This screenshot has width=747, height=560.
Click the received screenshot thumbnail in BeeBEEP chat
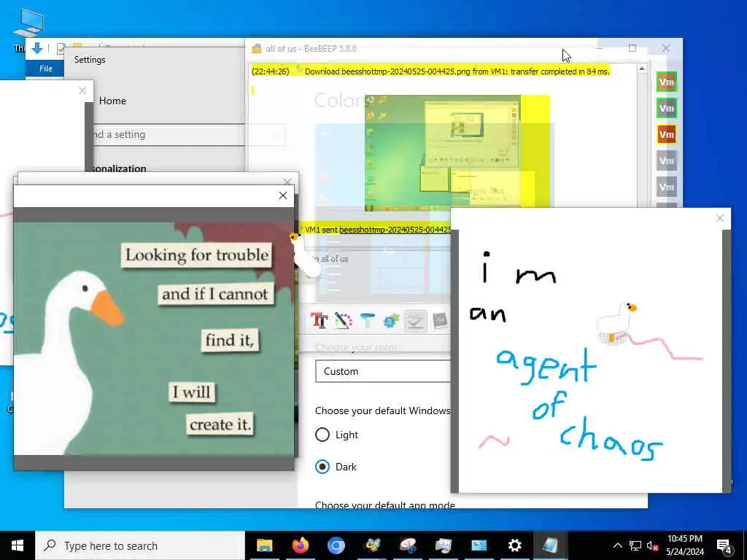457,153
